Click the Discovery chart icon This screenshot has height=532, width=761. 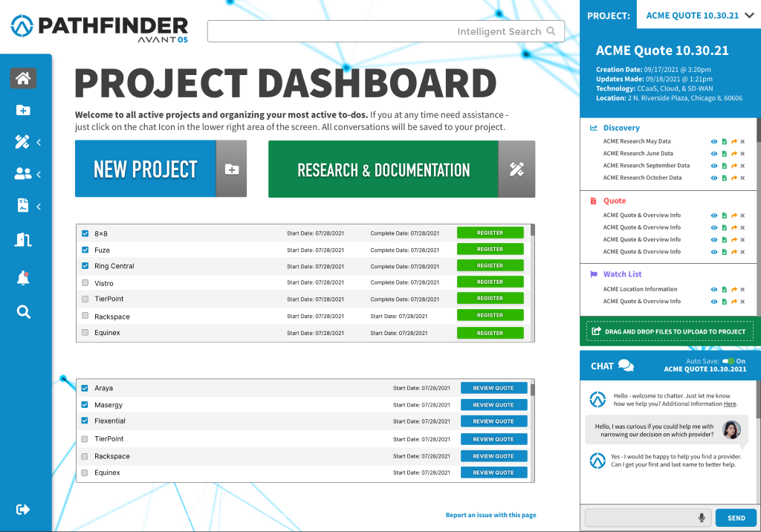(593, 128)
